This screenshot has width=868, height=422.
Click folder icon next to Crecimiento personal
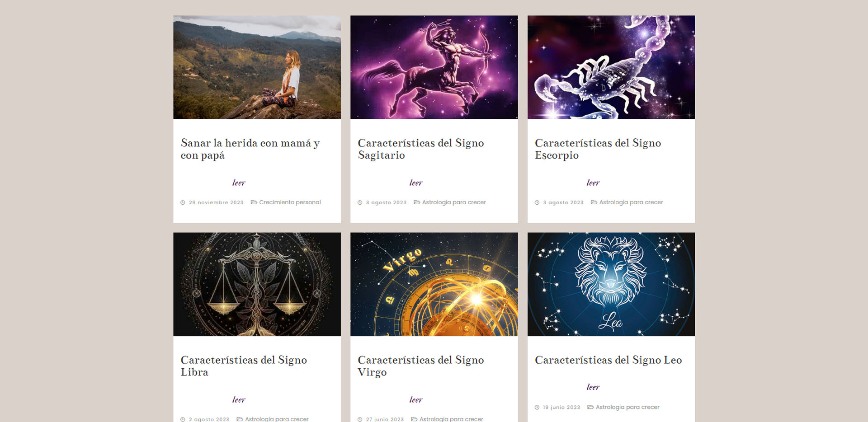254,202
